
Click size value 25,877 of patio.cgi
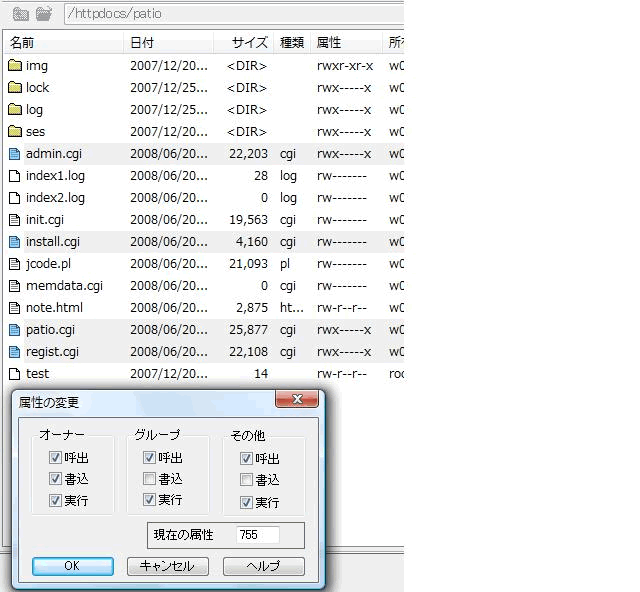pyautogui.click(x=249, y=330)
